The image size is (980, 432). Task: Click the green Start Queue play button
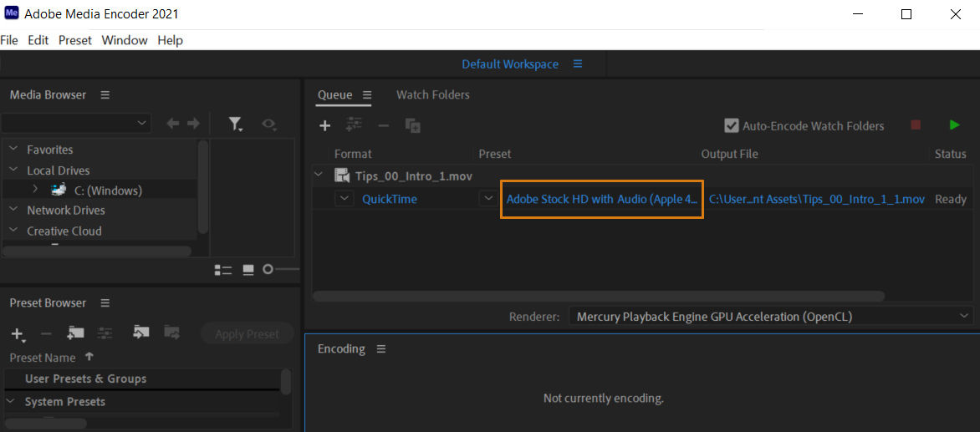[x=954, y=125]
